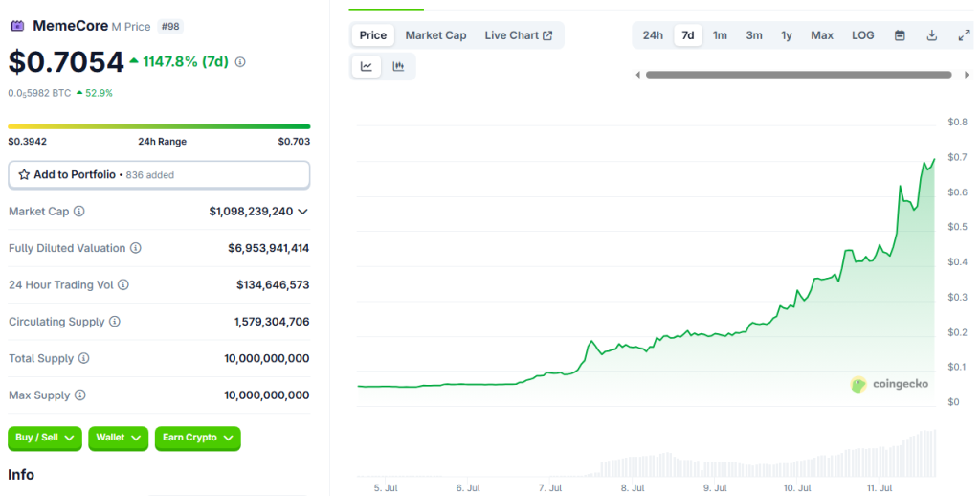Screen dimensions: 980x496
Task: Set chart range to 1y
Action: (787, 35)
